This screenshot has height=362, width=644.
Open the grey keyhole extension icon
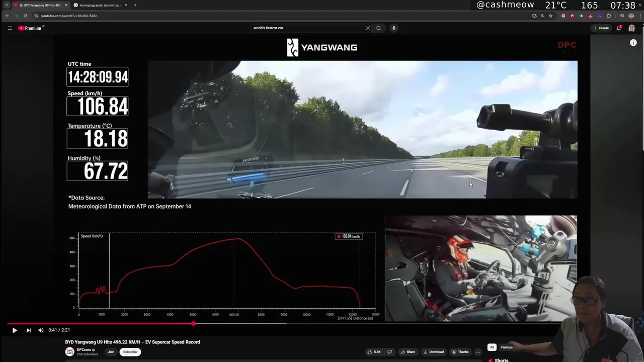(x=581, y=16)
